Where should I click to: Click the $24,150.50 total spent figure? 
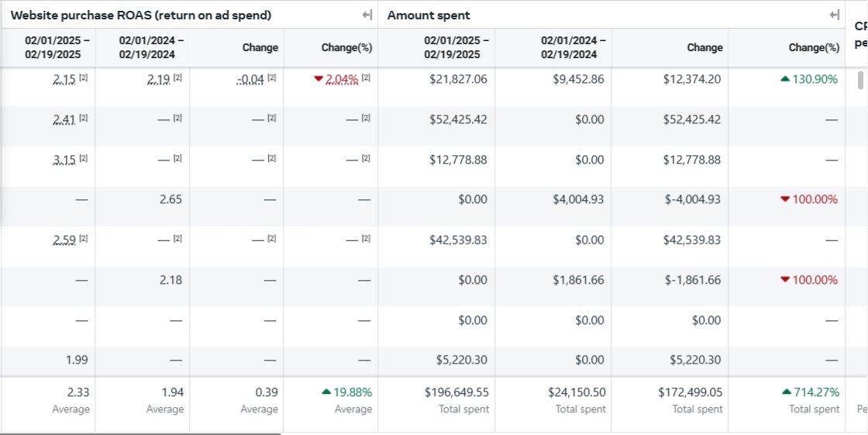point(577,392)
